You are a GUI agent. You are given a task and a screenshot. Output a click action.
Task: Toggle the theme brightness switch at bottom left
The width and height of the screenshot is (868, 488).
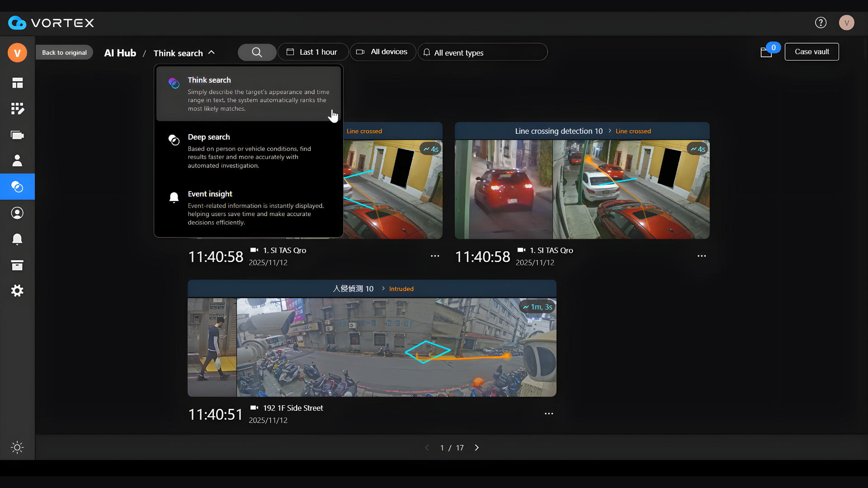tap(17, 447)
